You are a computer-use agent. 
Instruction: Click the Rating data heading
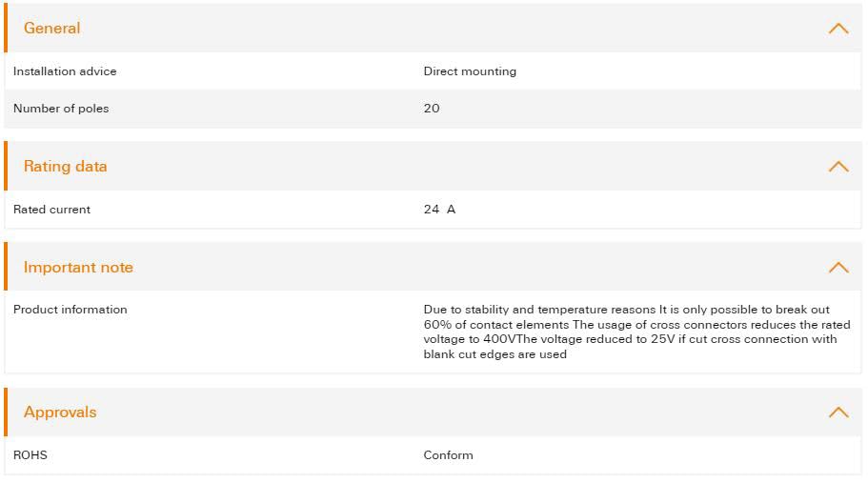tap(66, 167)
